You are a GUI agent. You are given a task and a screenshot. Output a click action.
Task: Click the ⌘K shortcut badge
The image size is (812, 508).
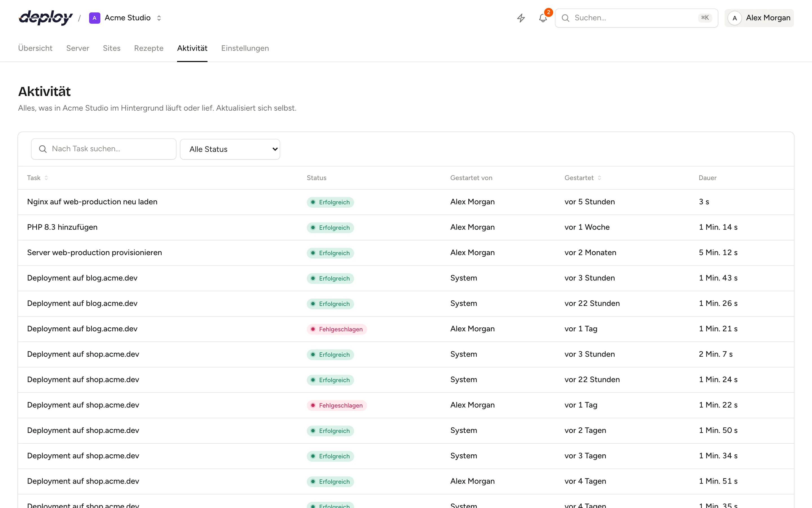point(705,18)
